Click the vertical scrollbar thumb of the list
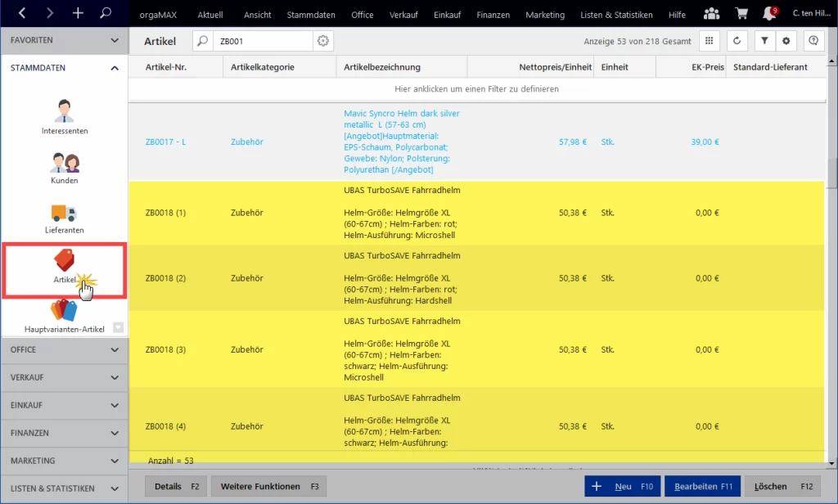The image size is (838, 504). point(832,173)
